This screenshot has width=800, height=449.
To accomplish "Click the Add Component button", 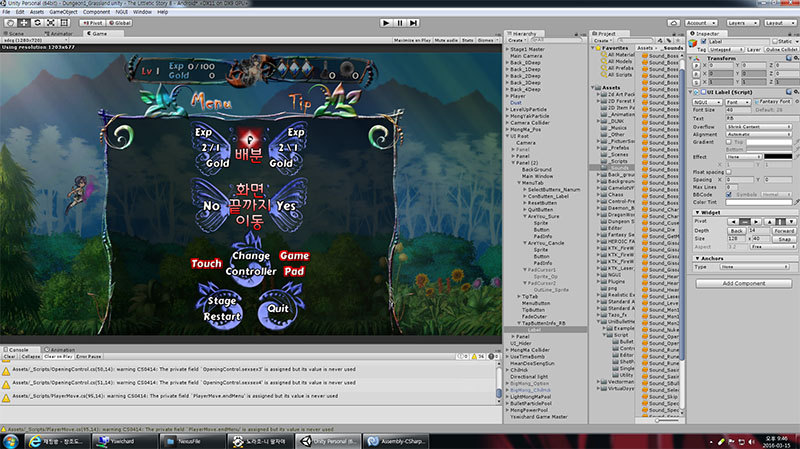I will 742,283.
